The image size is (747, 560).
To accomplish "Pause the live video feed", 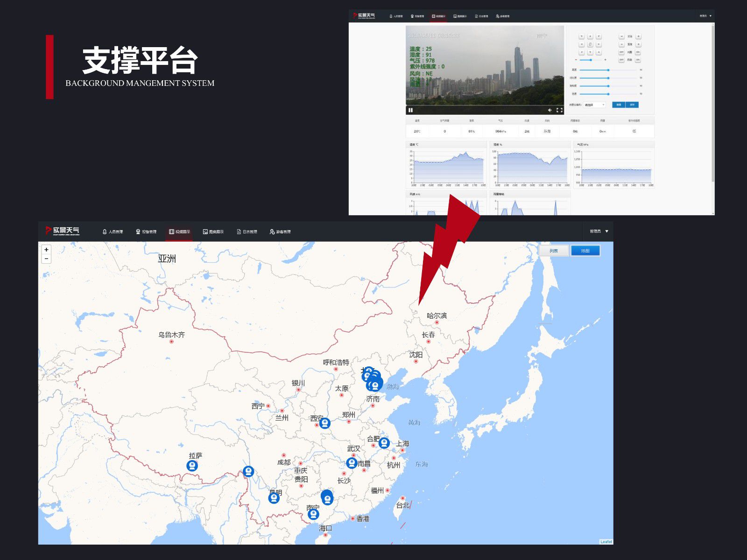I will (x=411, y=110).
